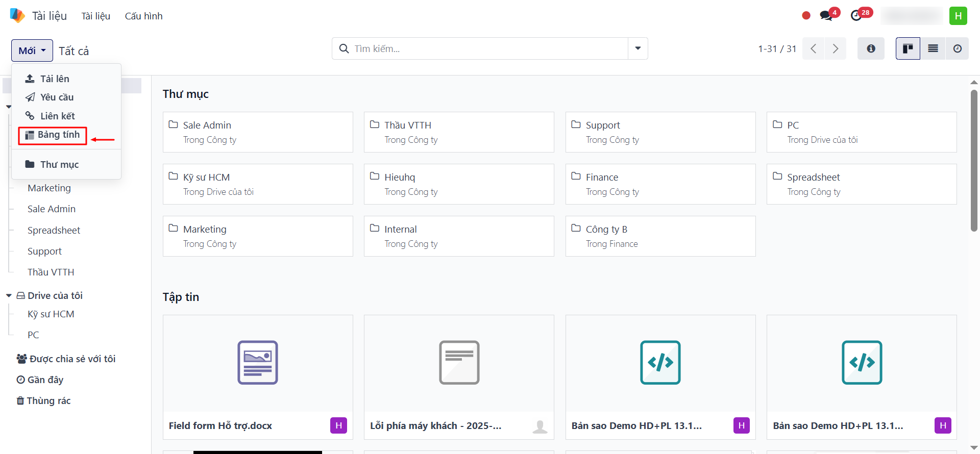Go to previous page of documents

click(813, 48)
